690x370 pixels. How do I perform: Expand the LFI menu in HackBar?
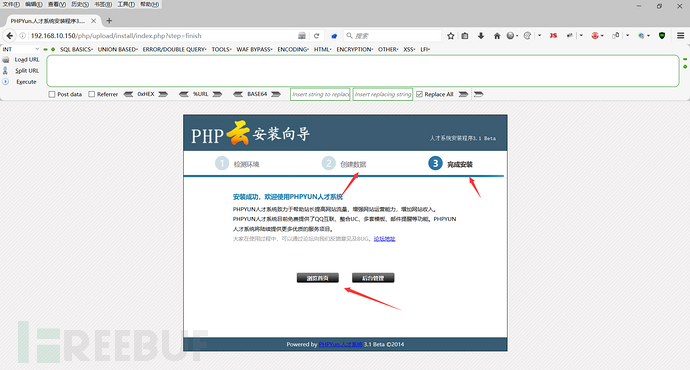point(425,49)
